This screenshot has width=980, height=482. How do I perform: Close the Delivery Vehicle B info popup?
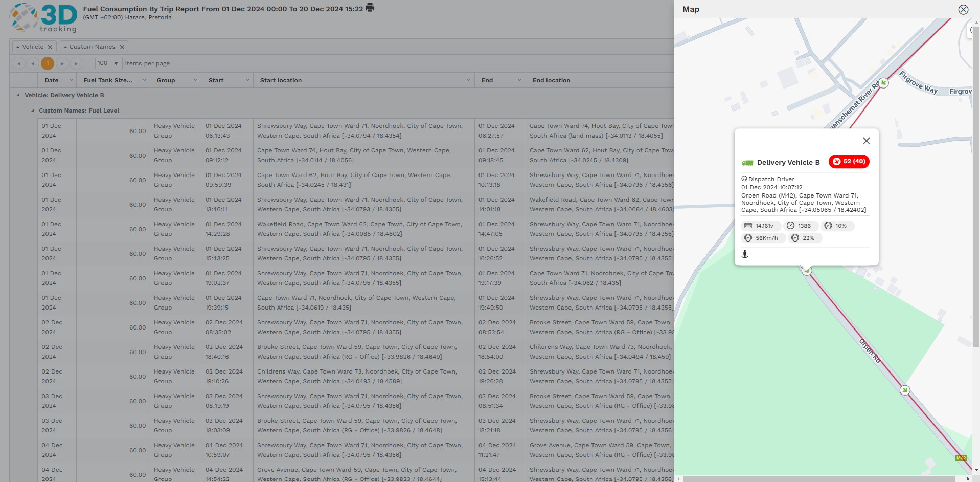(x=866, y=141)
